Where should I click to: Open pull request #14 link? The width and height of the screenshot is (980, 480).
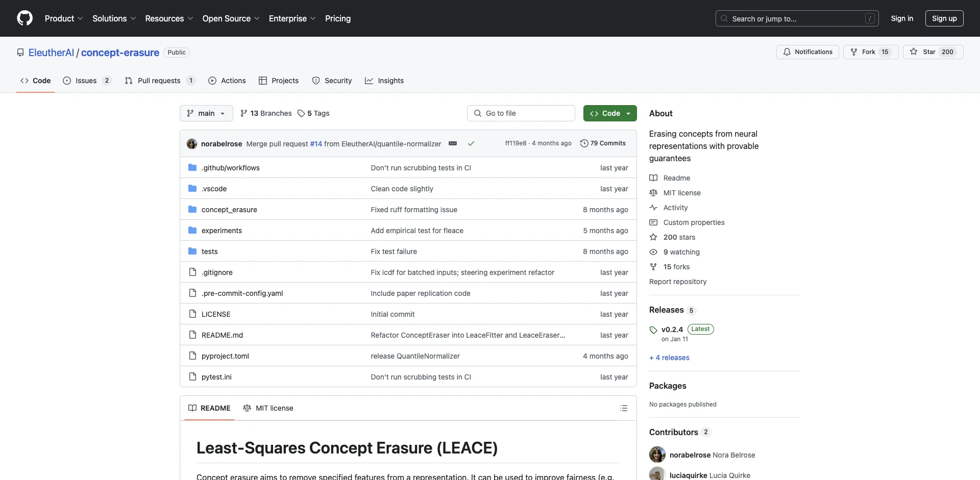316,144
